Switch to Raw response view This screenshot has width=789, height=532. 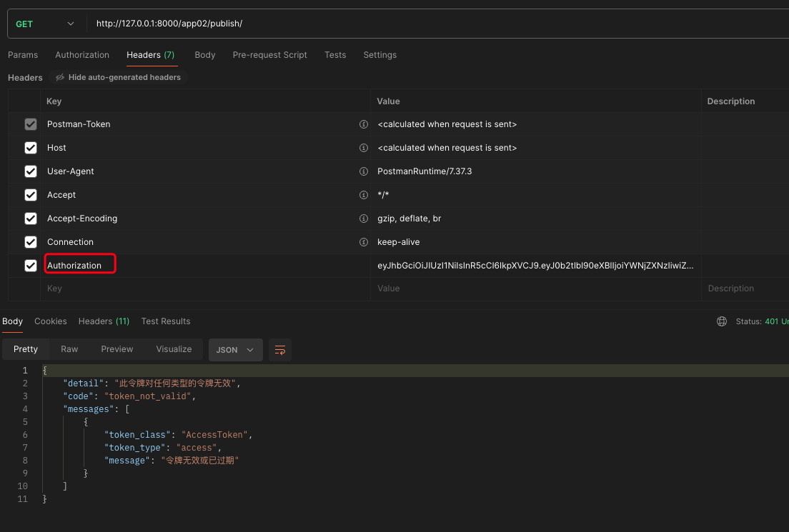point(69,349)
